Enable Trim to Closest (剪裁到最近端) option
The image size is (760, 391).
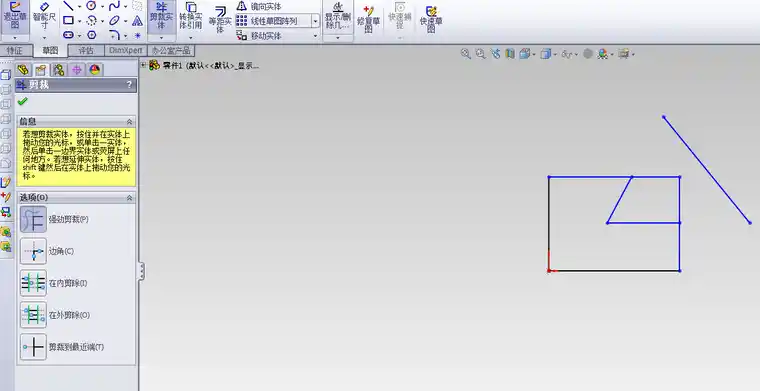[33, 347]
